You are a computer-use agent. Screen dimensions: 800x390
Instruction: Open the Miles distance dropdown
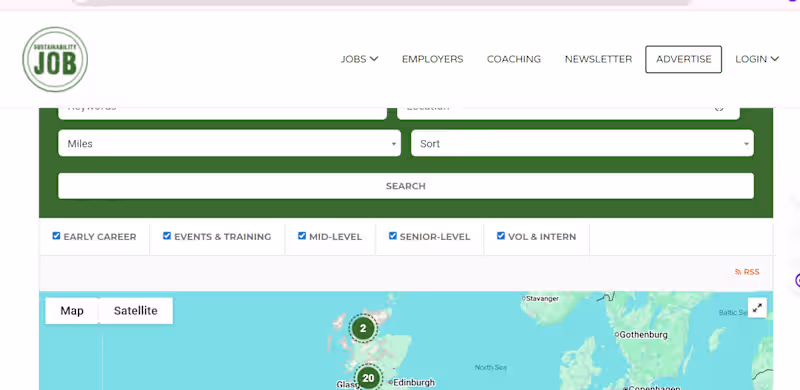coord(230,143)
